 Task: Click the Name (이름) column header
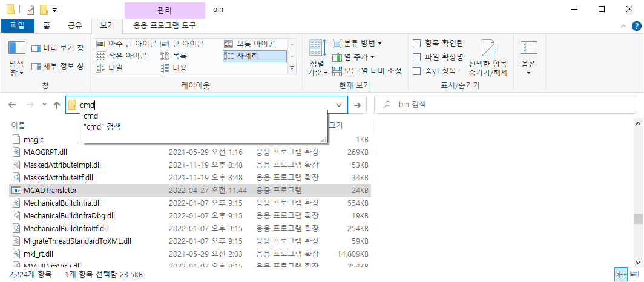pyautogui.click(x=18, y=125)
